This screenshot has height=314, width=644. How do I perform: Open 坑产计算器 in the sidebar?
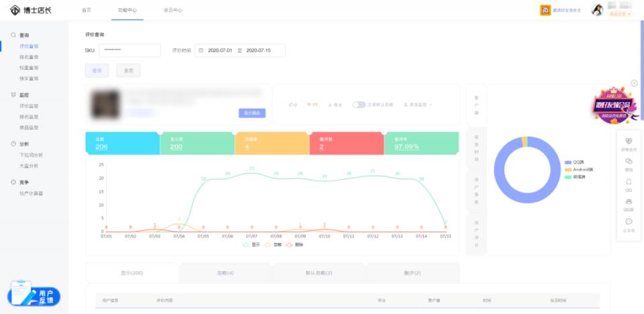32,193
